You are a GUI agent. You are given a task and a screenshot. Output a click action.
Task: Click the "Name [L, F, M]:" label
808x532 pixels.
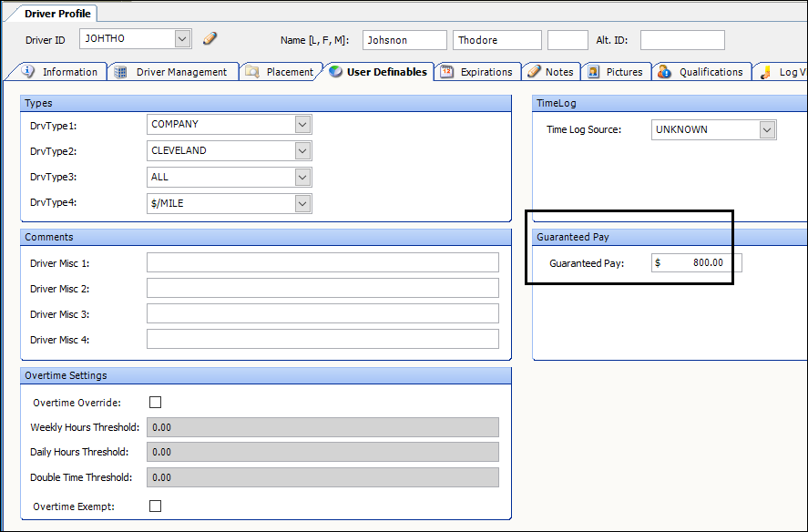click(x=315, y=40)
